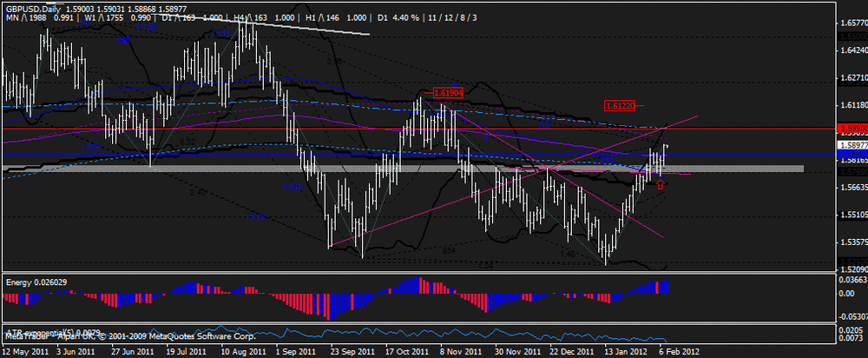Viewport: 868px width, 358px height.
Task: Click the GBPUSD,Daily chart title
Action: click(x=33, y=10)
